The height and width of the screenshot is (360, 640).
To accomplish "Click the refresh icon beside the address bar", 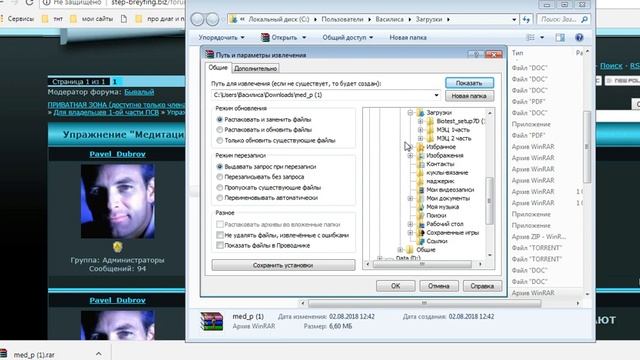I will click(x=526, y=19).
